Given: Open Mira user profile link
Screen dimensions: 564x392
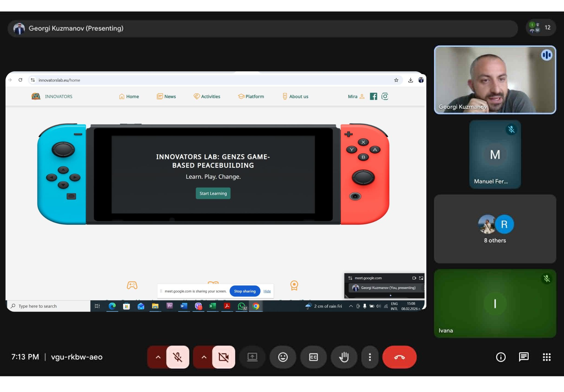Looking at the screenshot, I should tap(356, 96).
